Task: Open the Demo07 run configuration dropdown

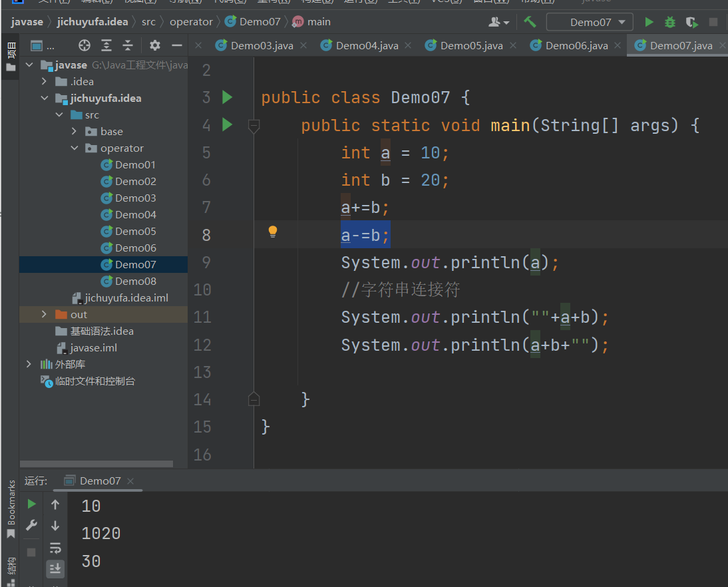Action: pyautogui.click(x=590, y=22)
